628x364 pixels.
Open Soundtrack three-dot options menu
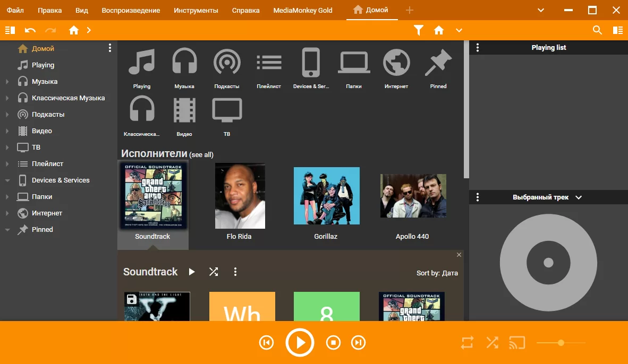[235, 272]
